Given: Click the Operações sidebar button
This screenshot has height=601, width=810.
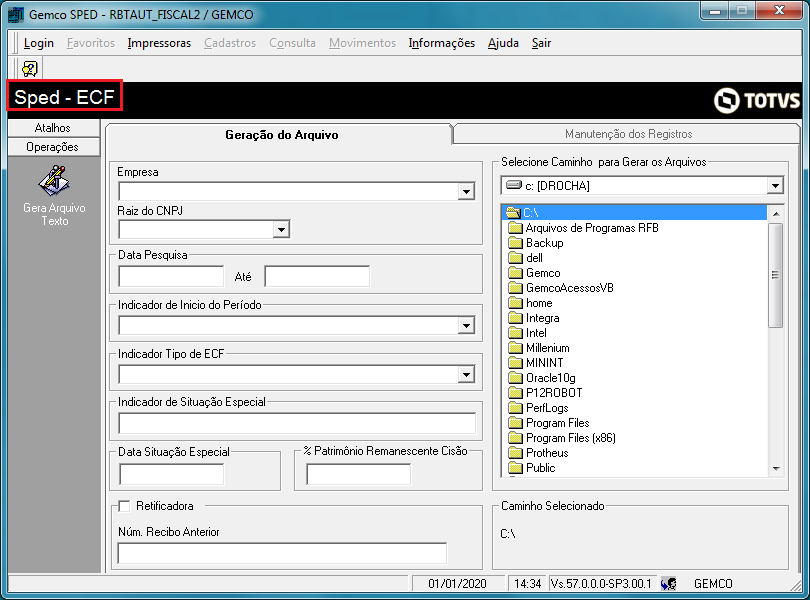Looking at the screenshot, I should (54, 147).
